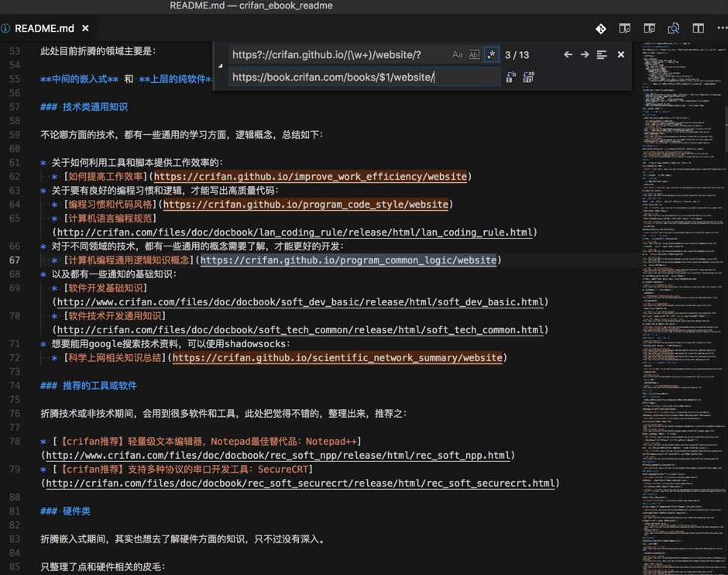Click link text '编程习惯和代码风格'
Image resolution: width=728 pixels, height=575 pixels.
point(110,205)
